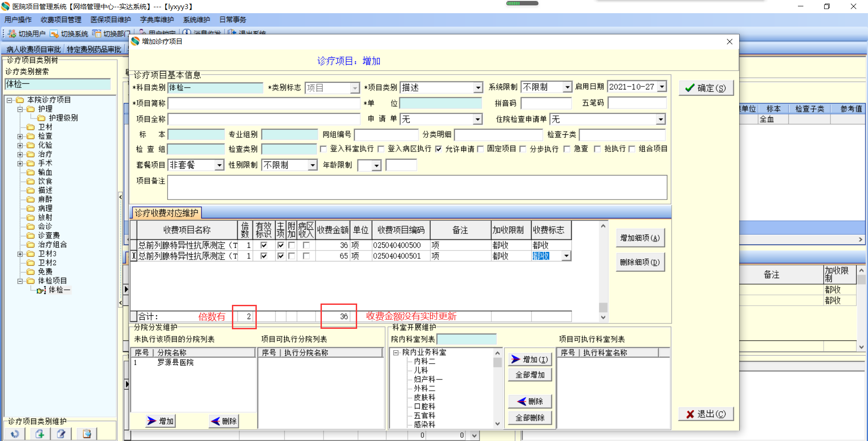Check the 抢执行 checkbox

(x=597, y=149)
